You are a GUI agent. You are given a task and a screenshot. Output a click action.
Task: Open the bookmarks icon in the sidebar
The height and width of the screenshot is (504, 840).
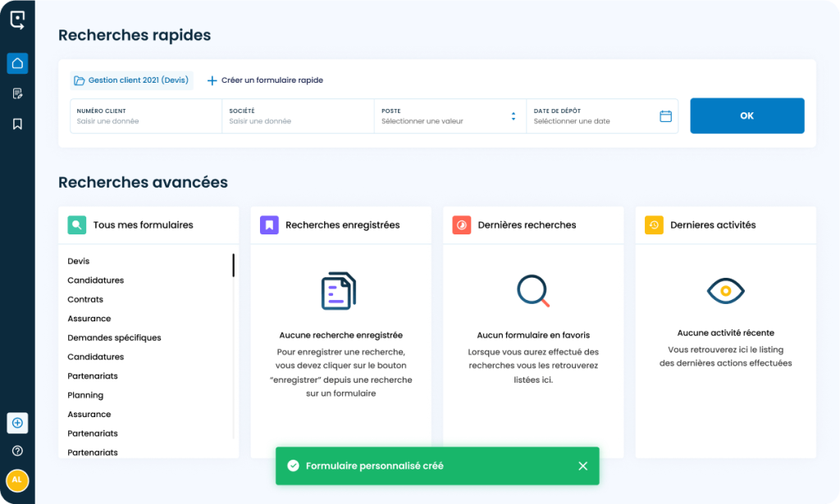click(17, 124)
